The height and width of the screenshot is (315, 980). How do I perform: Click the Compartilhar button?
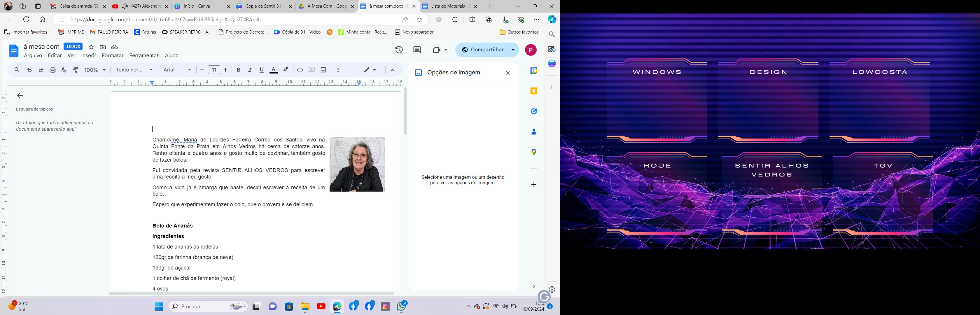(482, 50)
